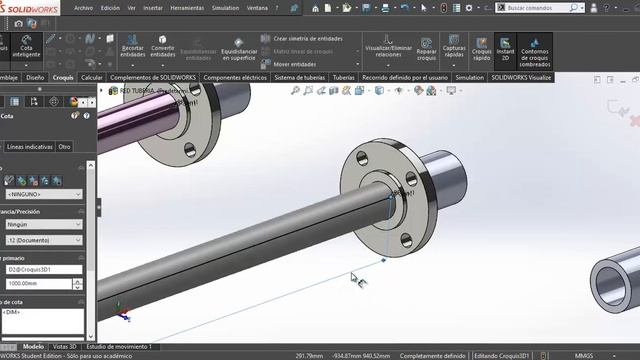The width and height of the screenshot is (640, 360).
Task: Open the Archivo menu
Action: [83, 8]
